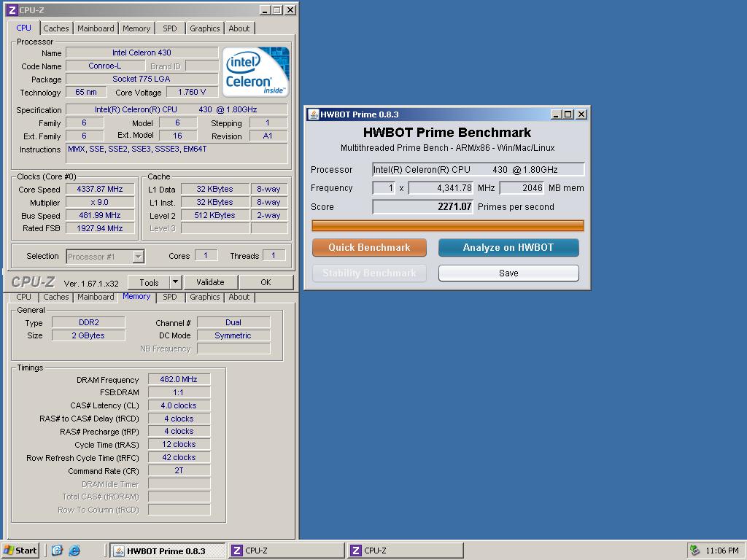The height and width of the screenshot is (560, 747).
Task: Open the SPD tab in top CPU-Z window
Action: [x=169, y=28]
